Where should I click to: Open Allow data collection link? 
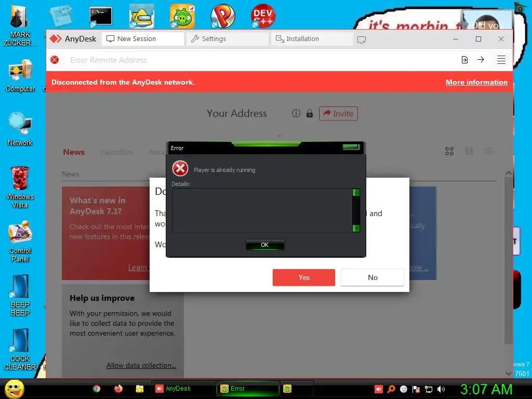point(141,365)
